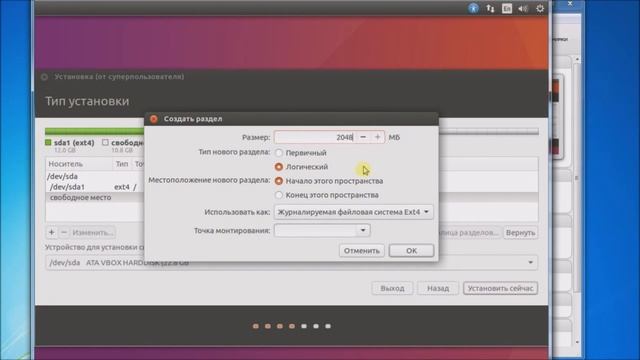
Task: Click the Точка монтирования text field
Action: point(316,230)
